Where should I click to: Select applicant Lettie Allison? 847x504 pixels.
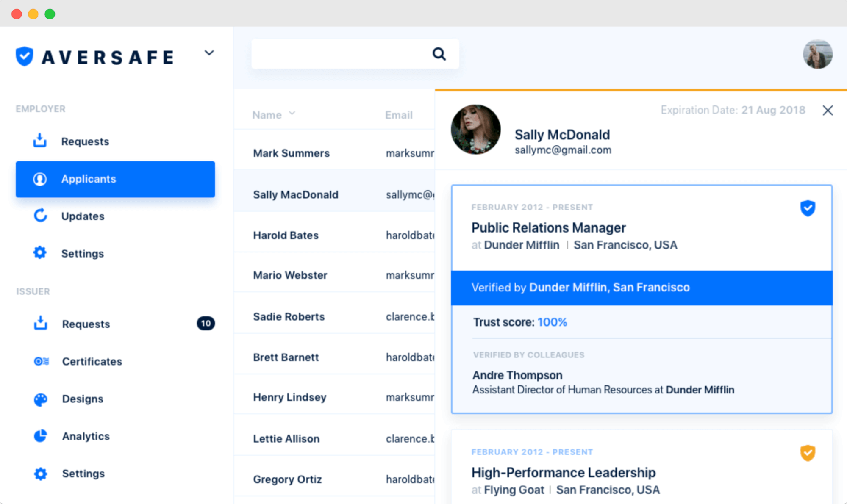pyautogui.click(x=286, y=438)
